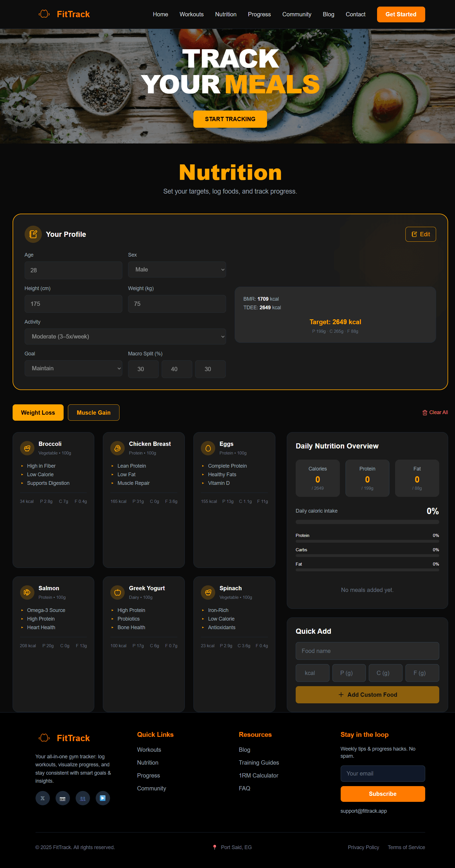Open 1RM Calculator footer link

[x=258, y=775]
